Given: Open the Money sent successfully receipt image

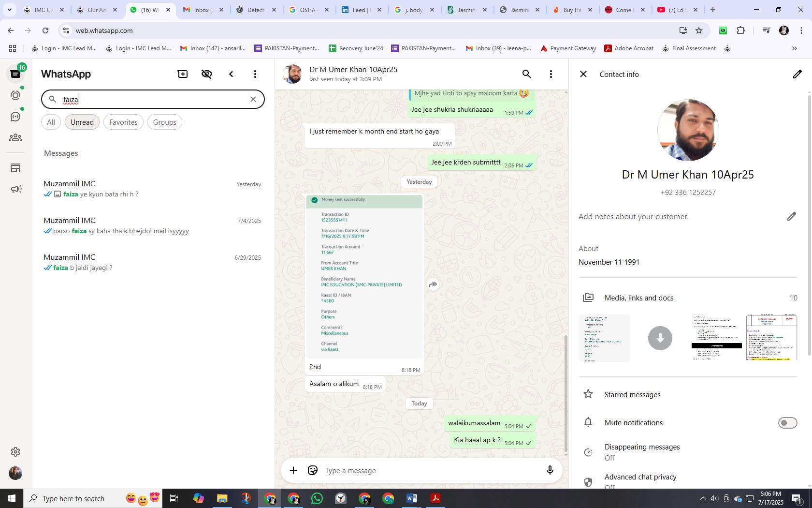Looking at the screenshot, I should 364,276.
